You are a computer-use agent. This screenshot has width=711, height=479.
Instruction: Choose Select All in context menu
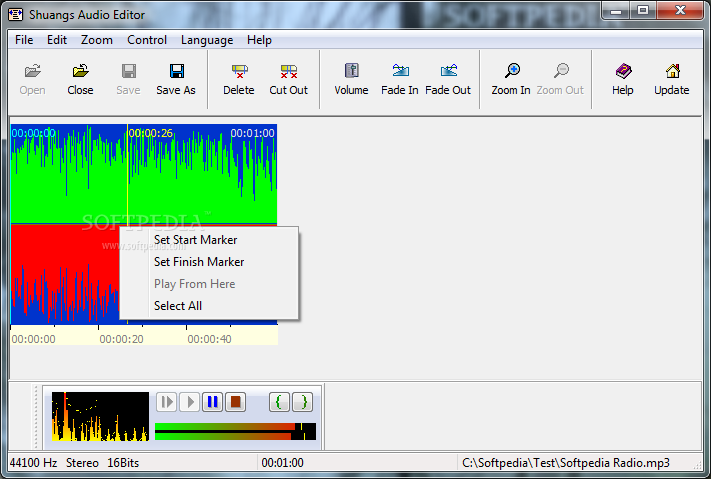click(x=209, y=306)
